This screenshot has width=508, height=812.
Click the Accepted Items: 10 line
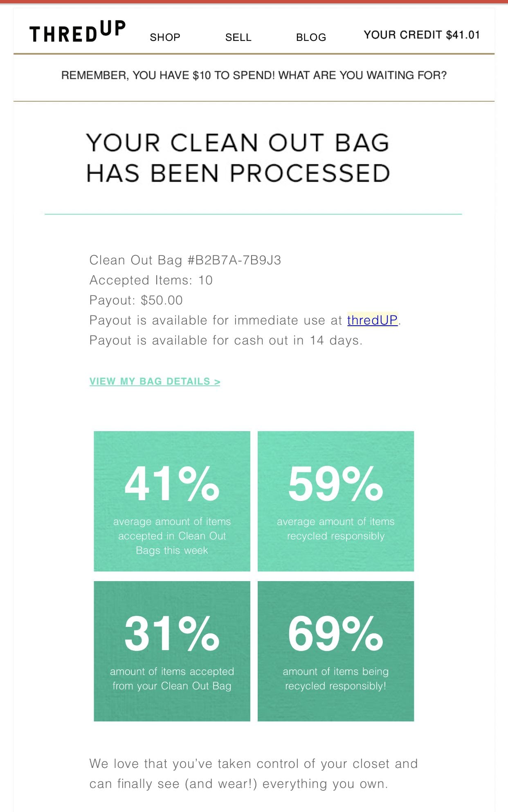click(x=151, y=280)
